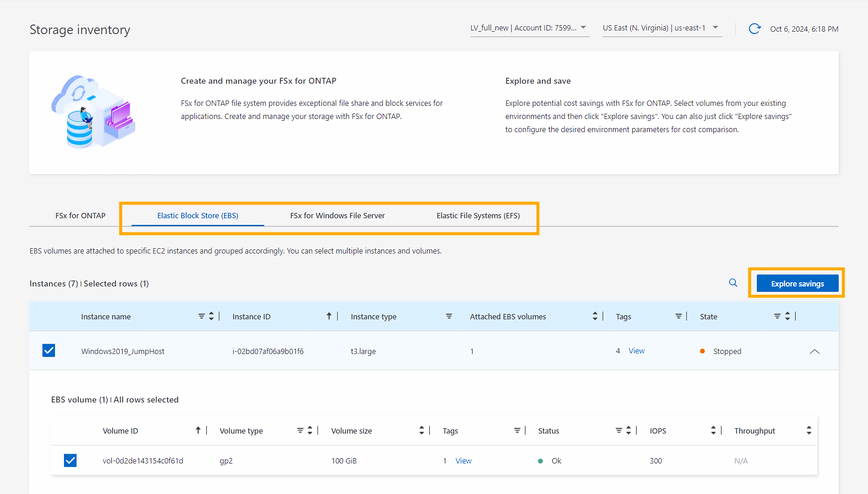Image resolution: width=868 pixels, height=494 pixels.
Task: Click the sort stepper on Volume size column
Action: pos(421,430)
